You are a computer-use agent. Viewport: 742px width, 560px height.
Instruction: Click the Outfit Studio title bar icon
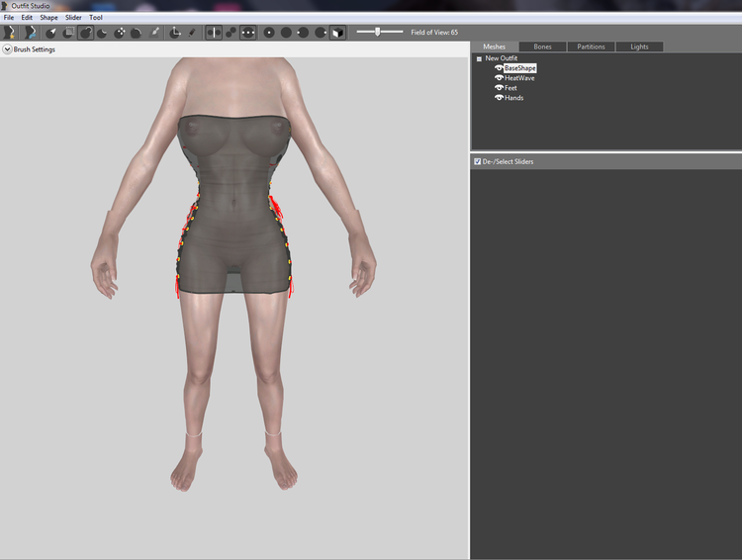pyautogui.click(x=4, y=6)
